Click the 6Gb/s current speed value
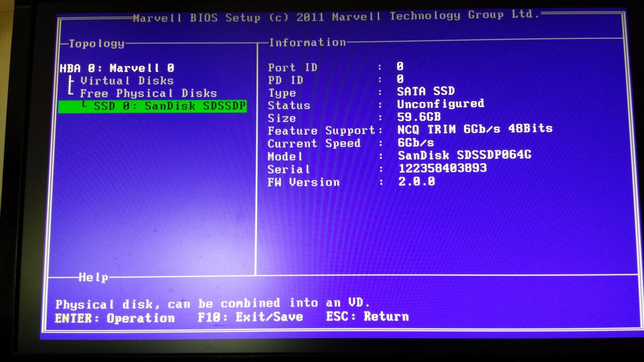 416,142
